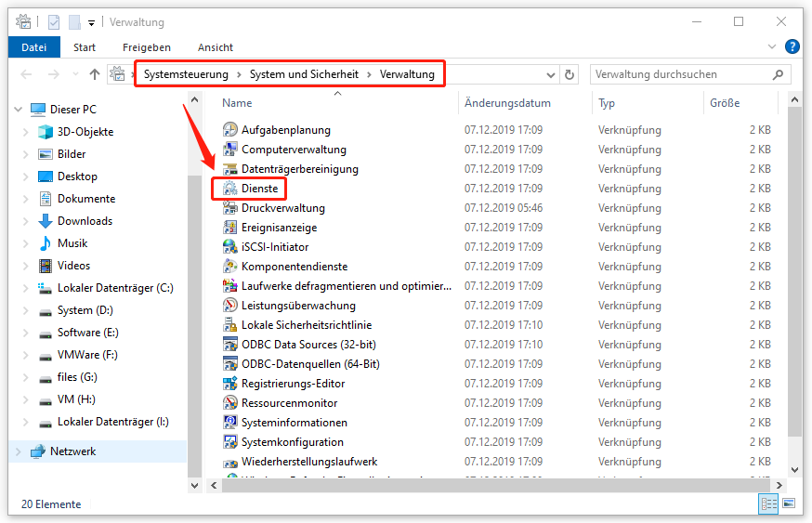This screenshot has width=812, height=523.
Task: Switch to large icons view layout
Action: [789, 503]
